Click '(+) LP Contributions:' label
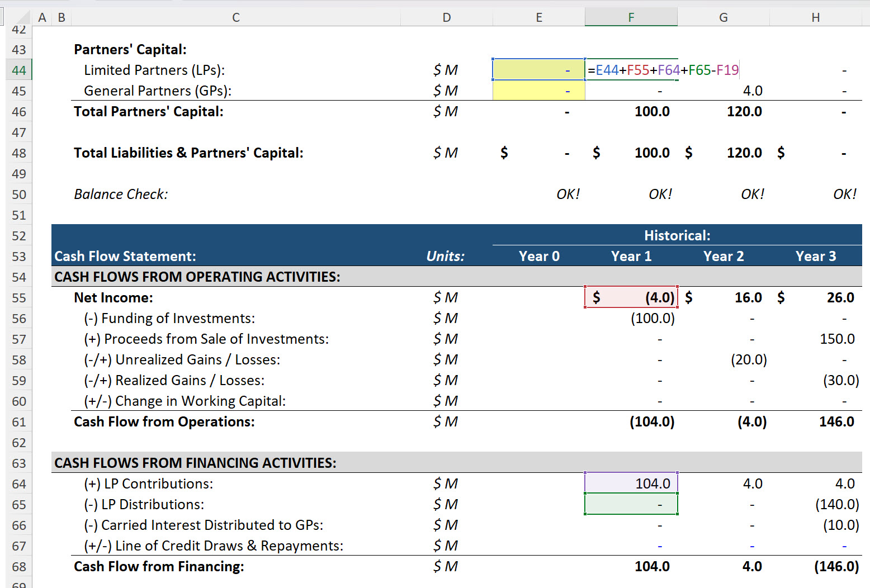 (149, 483)
